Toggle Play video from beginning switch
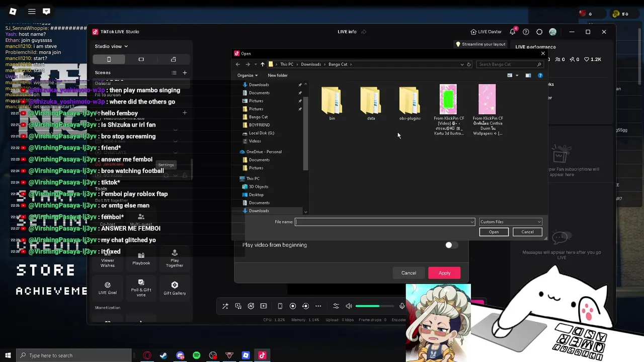This screenshot has width=644, height=362. pyautogui.click(x=451, y=245)
